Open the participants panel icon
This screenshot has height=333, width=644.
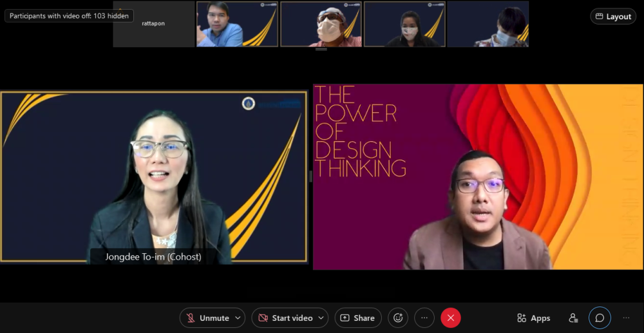pos(573,318)
